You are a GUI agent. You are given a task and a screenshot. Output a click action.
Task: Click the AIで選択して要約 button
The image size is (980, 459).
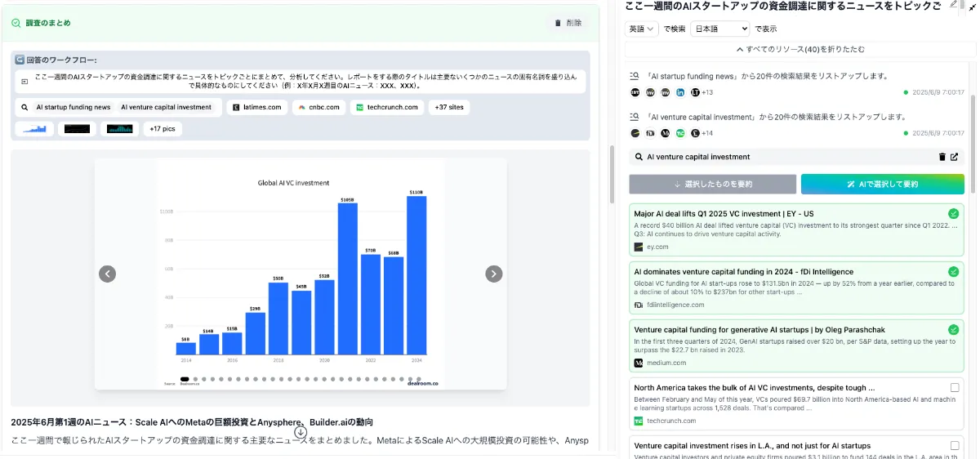(882, 184)
